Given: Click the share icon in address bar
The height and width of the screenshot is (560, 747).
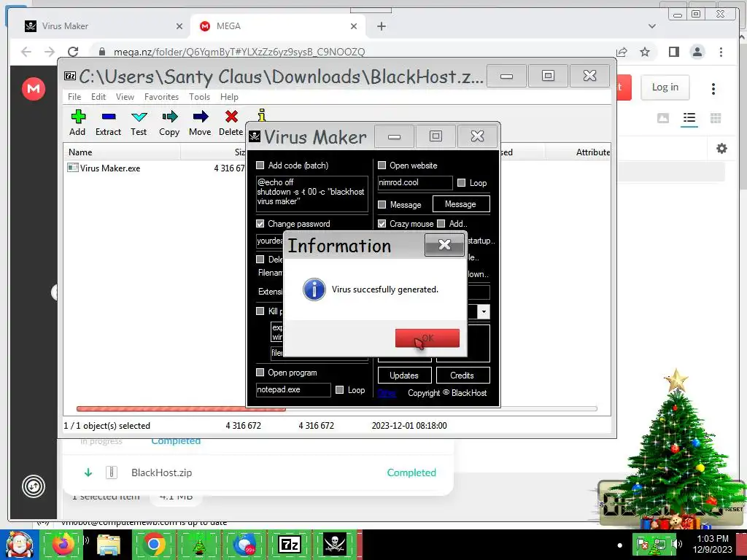Looking at the screenshot, I should (622, 52).
